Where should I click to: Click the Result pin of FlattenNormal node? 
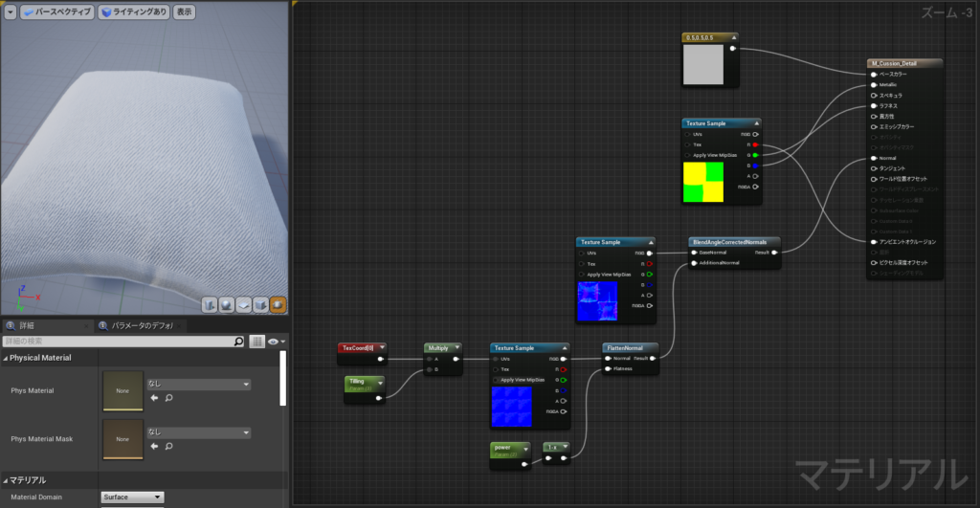coord(653,359)
